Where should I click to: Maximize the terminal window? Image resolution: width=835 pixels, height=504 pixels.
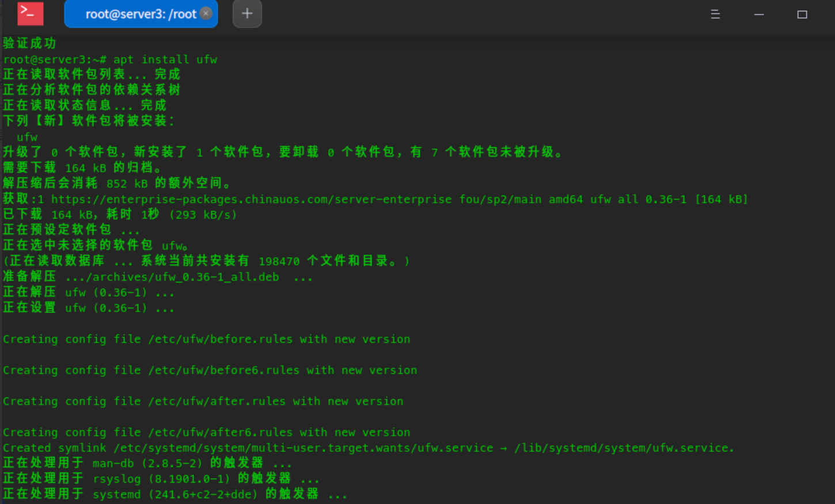click(x=802, y=14)
